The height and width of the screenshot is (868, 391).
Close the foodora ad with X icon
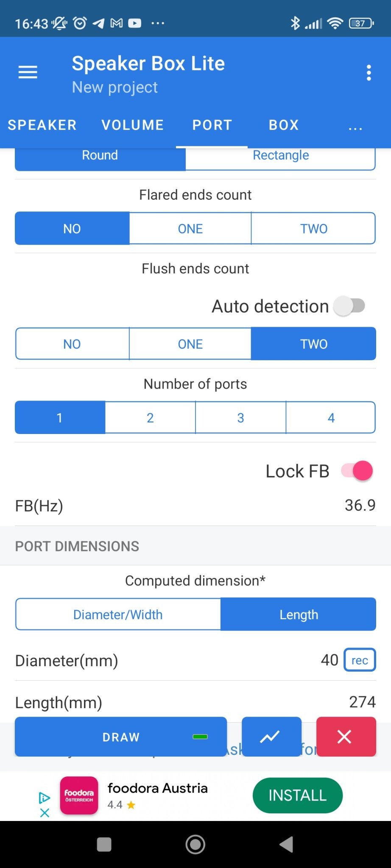point(45,812)
